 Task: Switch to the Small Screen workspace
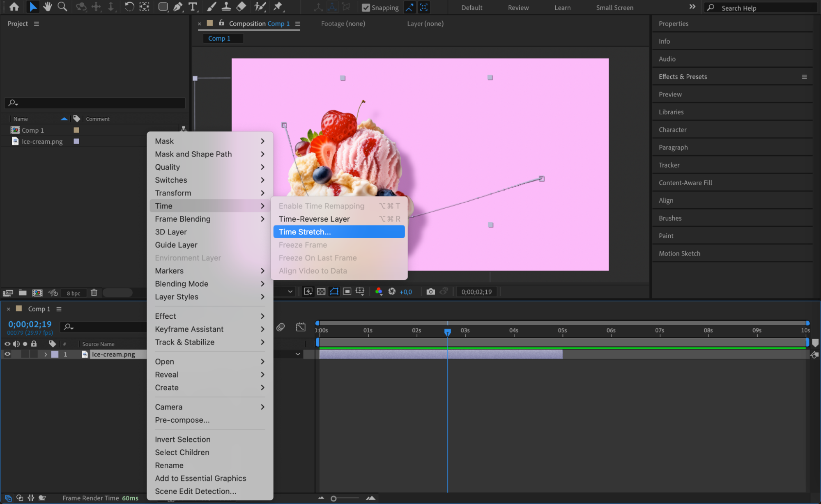(614, 7)
